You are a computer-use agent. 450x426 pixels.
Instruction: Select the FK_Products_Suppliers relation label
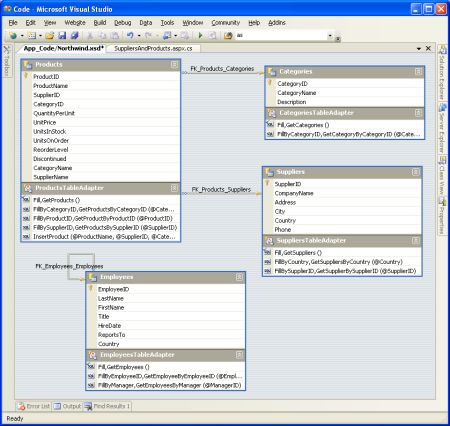tap(221, 189)
